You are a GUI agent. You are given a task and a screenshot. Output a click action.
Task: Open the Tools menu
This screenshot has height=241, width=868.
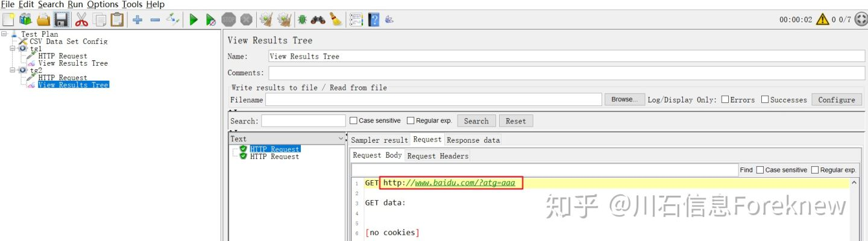[133, 4]
